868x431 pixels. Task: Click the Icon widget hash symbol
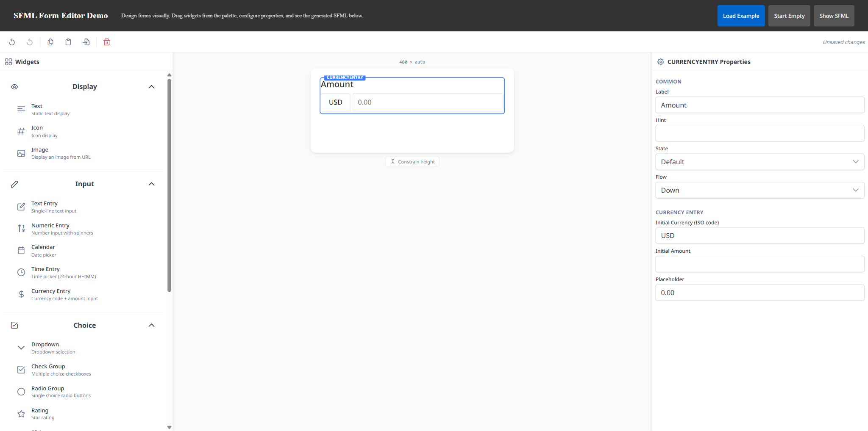pos(21,131)
